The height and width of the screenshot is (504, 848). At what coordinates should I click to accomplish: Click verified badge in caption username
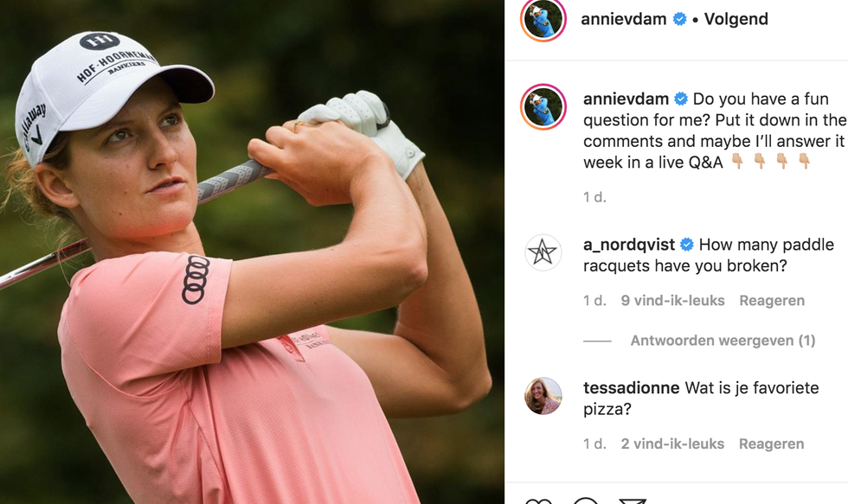680,99
